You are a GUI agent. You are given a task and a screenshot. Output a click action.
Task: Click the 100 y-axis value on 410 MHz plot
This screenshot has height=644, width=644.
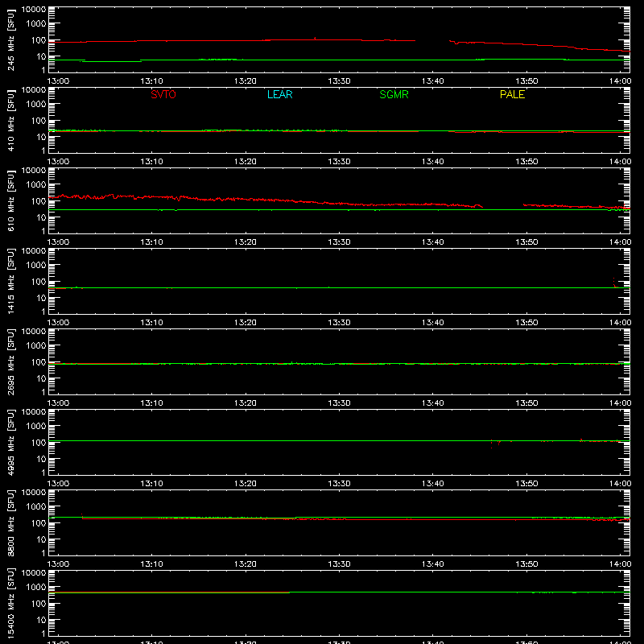point(39,121)
